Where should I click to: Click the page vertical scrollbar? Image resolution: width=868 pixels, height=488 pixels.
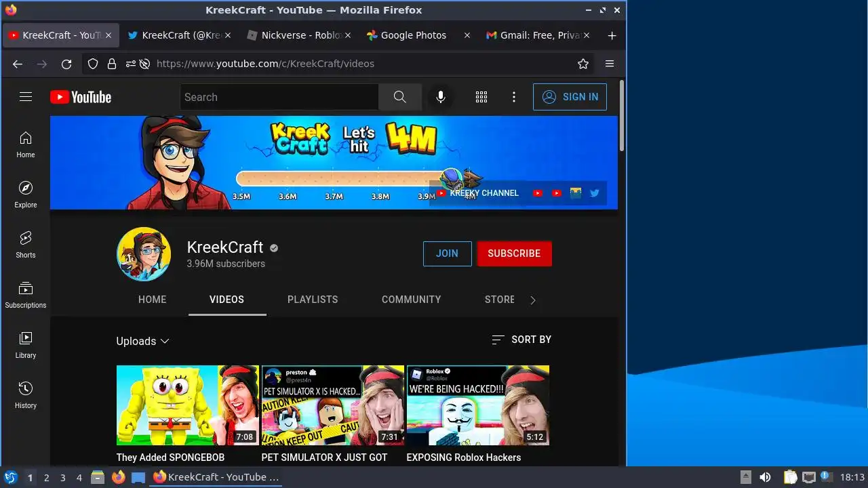(x=622, y=115)
